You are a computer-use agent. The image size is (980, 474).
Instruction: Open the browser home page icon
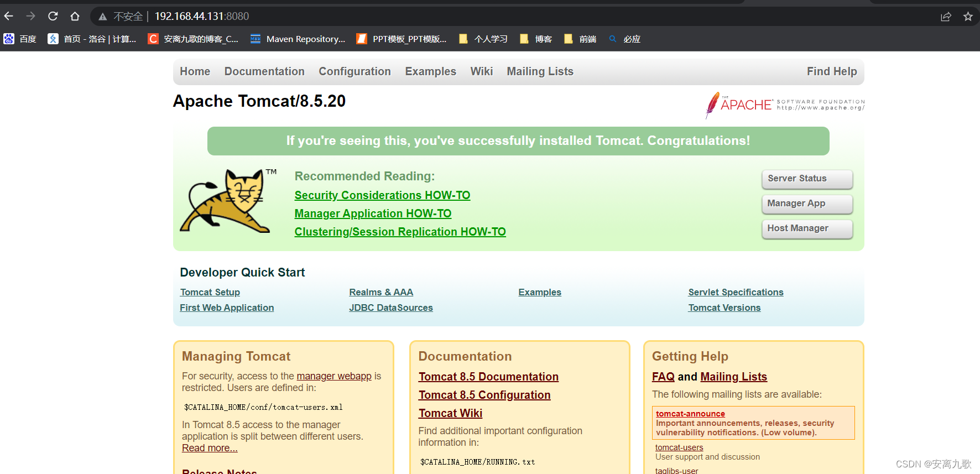tap(75, 16)
